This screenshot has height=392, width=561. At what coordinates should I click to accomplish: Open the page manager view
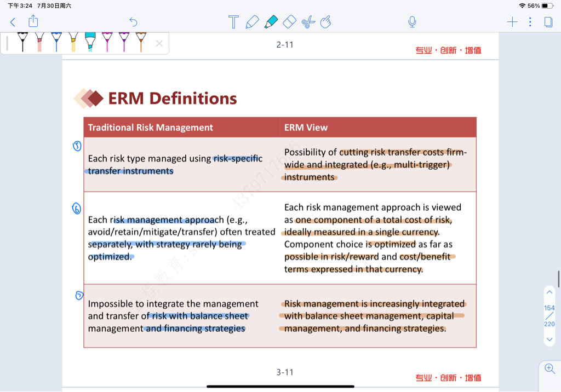click(548, 22)
